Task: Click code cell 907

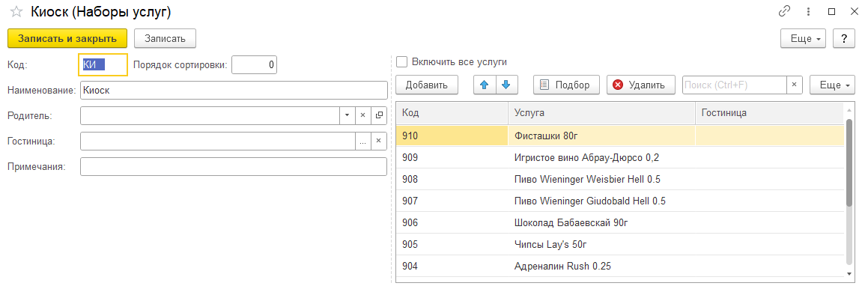Action: pos(452,201)
